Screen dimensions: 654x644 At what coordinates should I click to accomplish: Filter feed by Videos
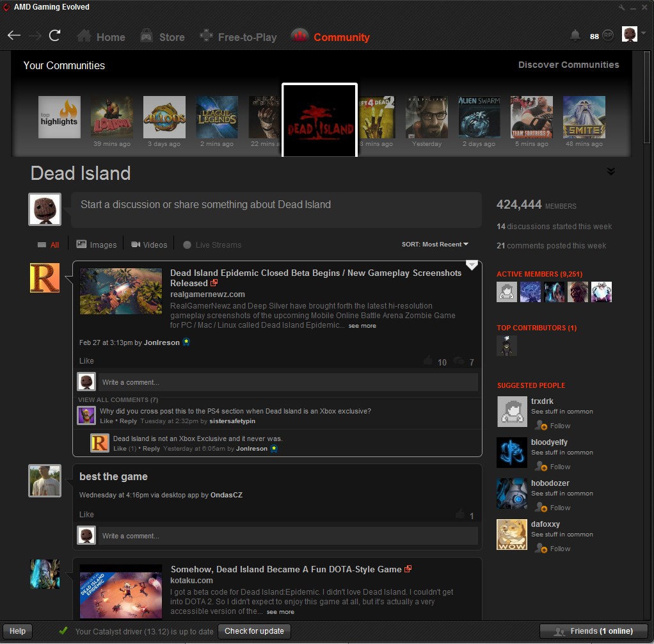click(149, 245)
